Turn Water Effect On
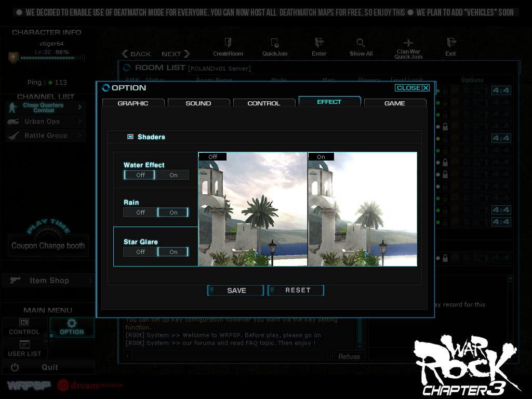 (173, 175)
